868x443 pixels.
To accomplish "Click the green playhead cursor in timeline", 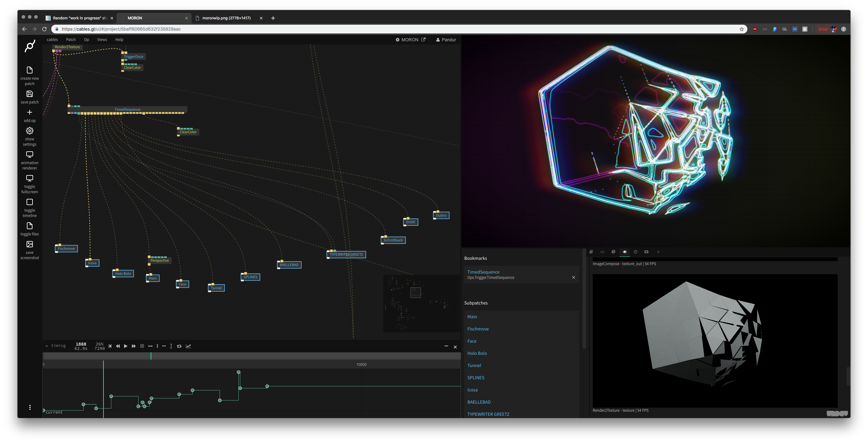I will point(103,389).
